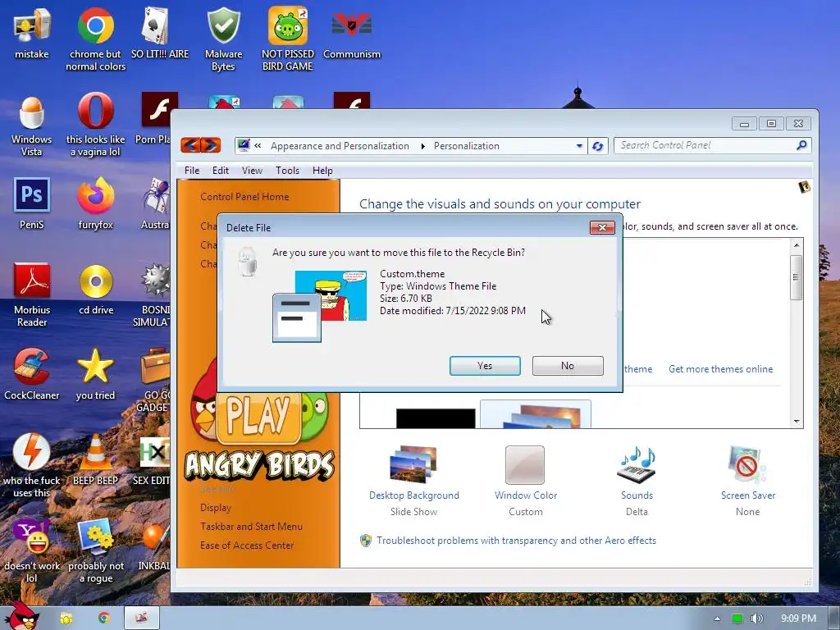This screenshot has width=840, height=630.
Task: Click the forward arrow navigation button
Action: tap(211, 144)
